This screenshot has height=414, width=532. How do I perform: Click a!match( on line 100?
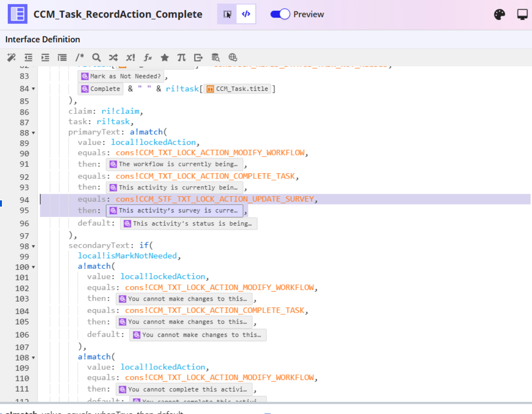point(96,266)
